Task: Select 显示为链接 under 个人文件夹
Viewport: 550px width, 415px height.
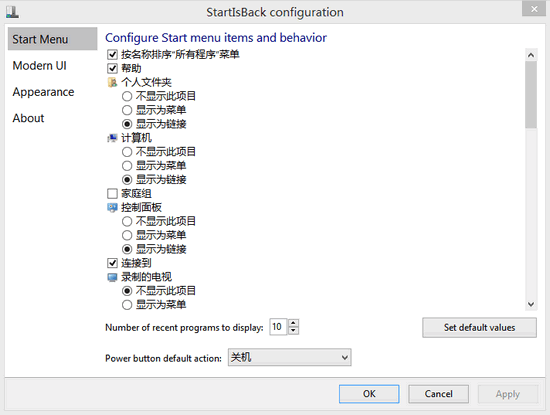Action: (x=127, y=124)
